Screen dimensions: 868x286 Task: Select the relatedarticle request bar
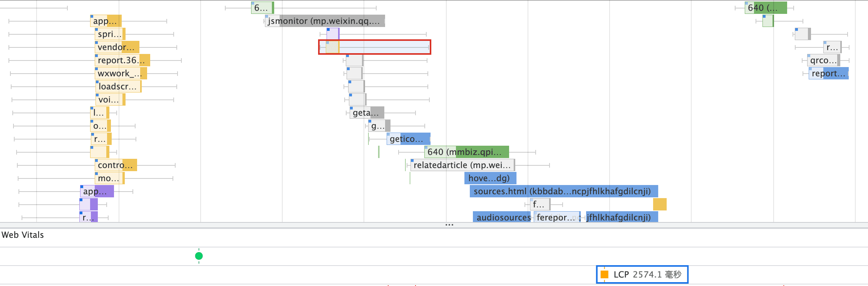[462, 165]
